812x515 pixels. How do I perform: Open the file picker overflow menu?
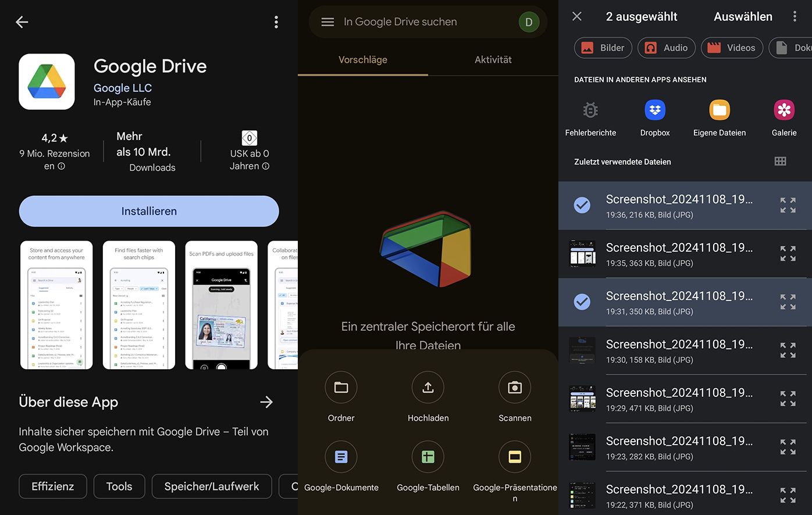(x=795, y=16)
